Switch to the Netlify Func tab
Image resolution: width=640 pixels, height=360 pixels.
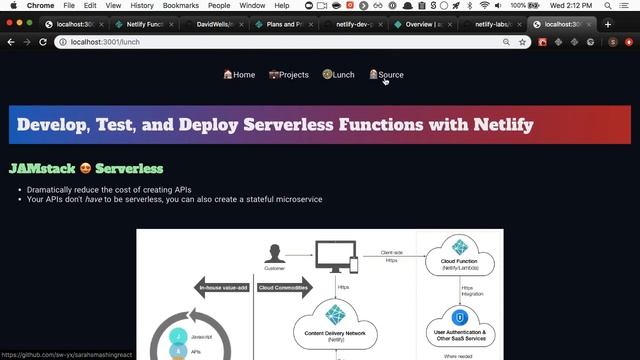144,24
